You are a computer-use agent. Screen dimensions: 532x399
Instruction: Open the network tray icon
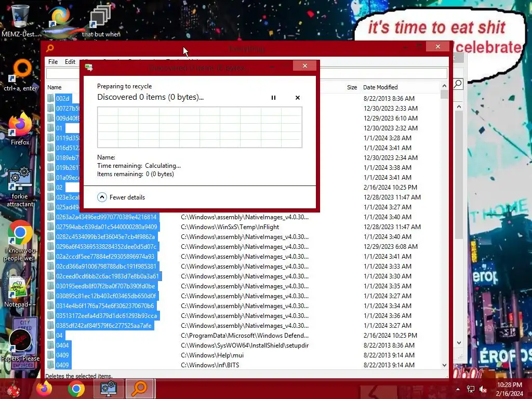point(471,389)
